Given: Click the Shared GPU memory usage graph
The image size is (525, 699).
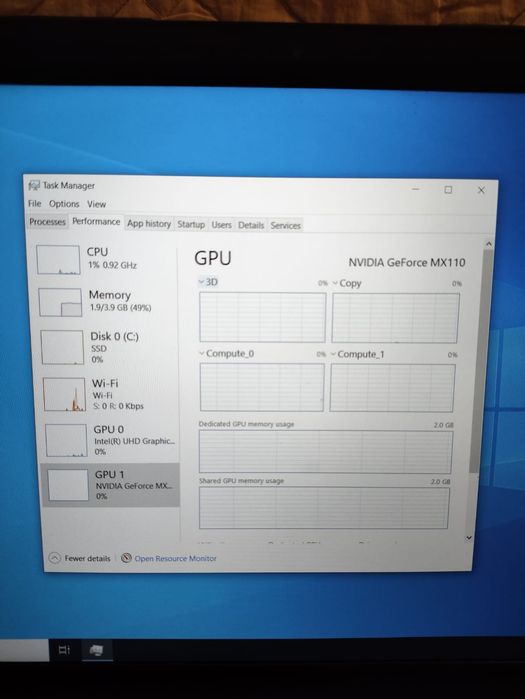Looking at the screenshot, I should [324, 508].
